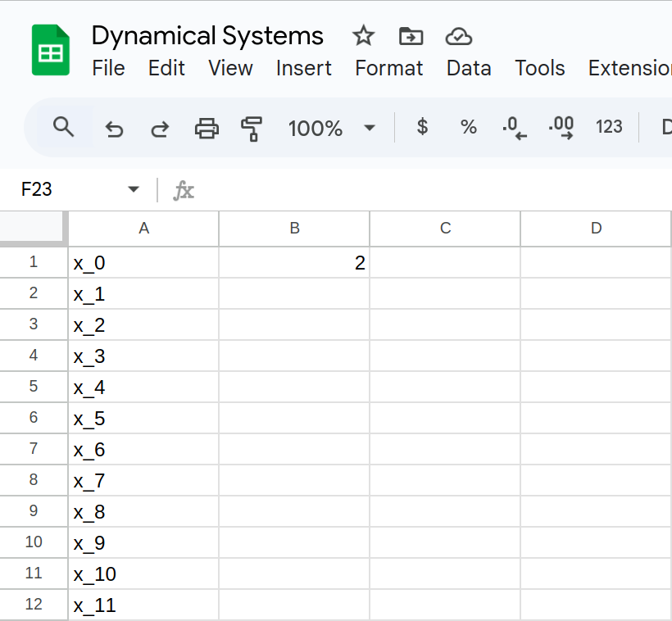The height and width of the screenshot is (621, 672).
Task: Click the Google Sheets home logo
Action: (51, 51)
